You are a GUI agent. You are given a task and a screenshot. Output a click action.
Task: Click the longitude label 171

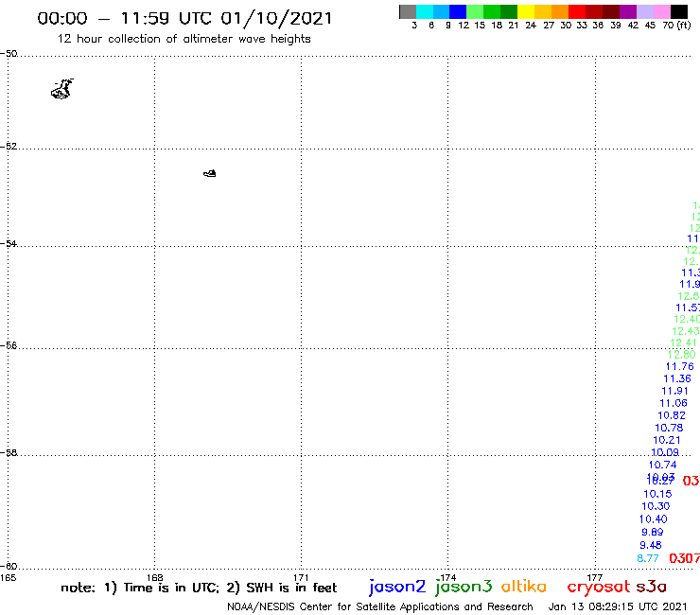pos(302,578)
